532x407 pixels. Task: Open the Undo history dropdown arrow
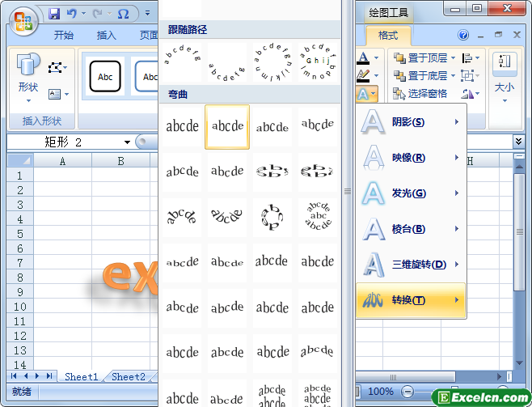click(x=83, y=14)
